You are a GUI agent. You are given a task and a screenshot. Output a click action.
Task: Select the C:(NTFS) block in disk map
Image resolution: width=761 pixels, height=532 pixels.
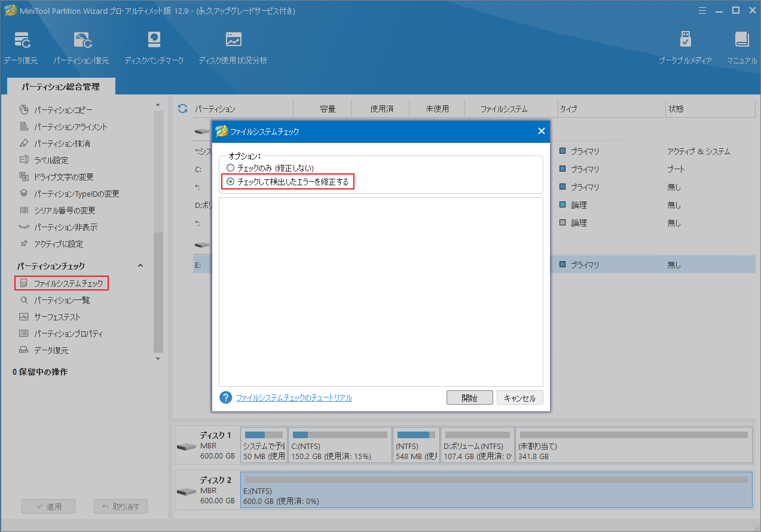point(340,445)
